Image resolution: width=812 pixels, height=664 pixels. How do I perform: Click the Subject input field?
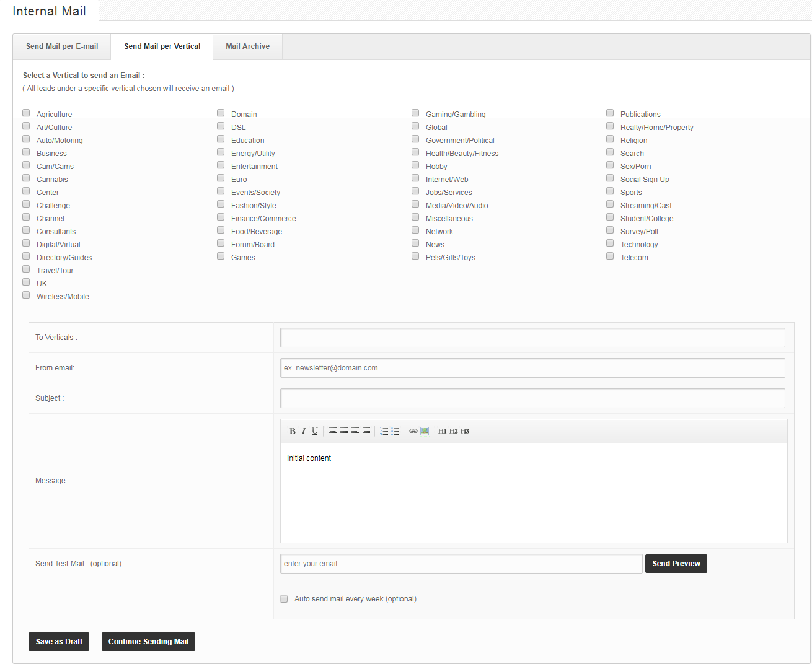[532, 398]
